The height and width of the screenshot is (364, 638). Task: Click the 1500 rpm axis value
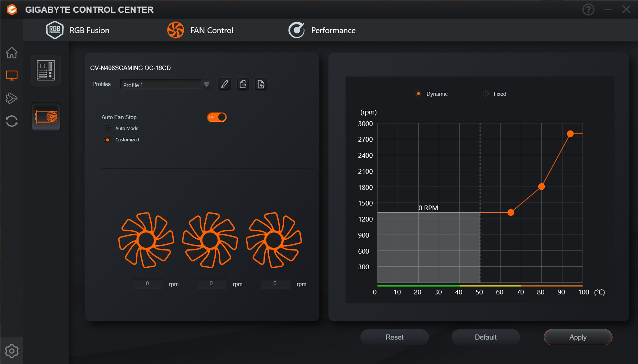pos(365,203)
